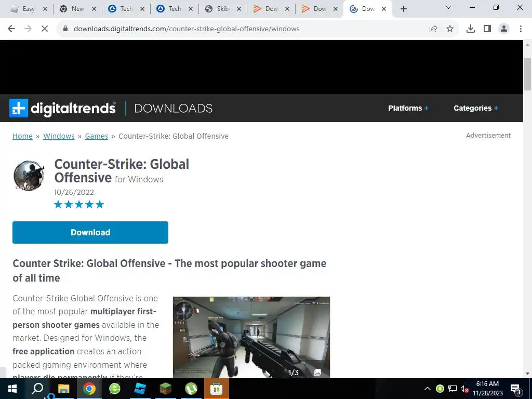
Task: Bookmark this page with the star
Action: (450, 29)
